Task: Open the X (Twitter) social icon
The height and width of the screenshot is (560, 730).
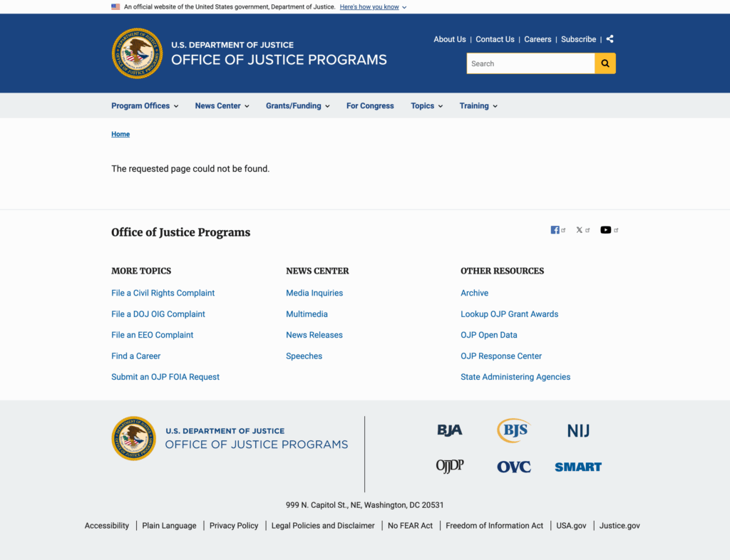Action: tap(580, 230)
